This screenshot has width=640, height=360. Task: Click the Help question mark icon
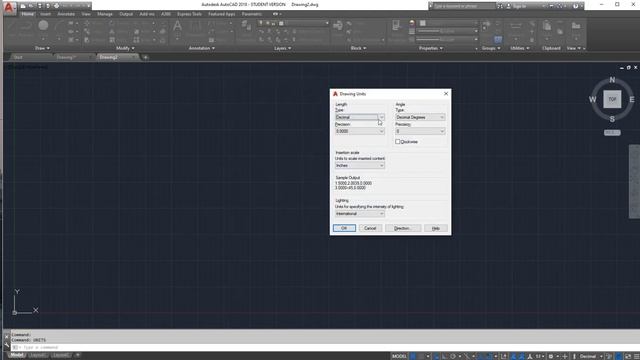click(x=576, y=6)
